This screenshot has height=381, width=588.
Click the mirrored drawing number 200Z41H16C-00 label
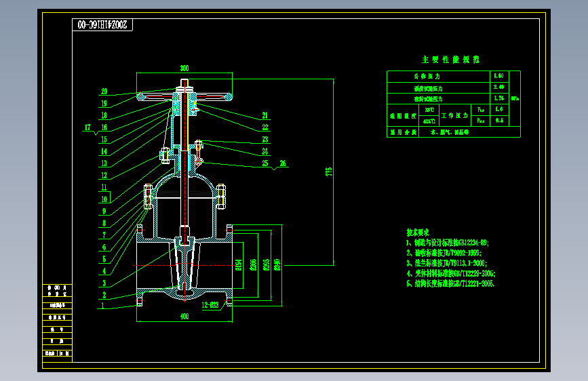pyautogui.click(x=102, y=25)
